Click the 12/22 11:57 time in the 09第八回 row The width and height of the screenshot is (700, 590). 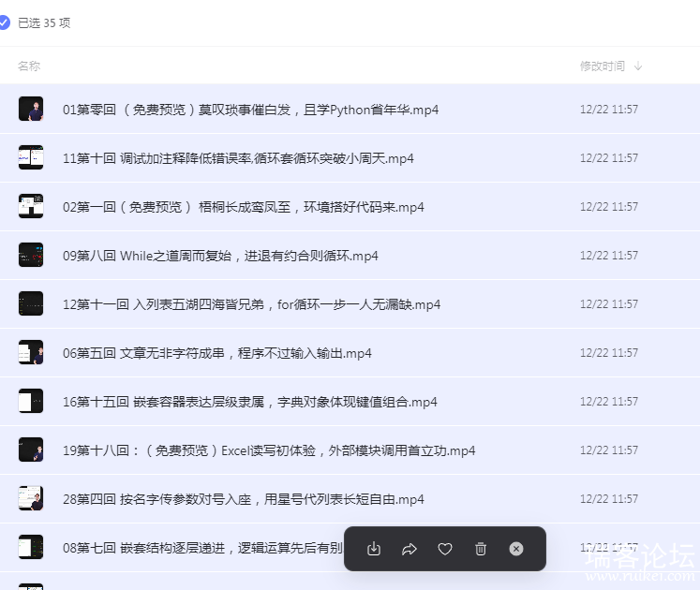609,256
